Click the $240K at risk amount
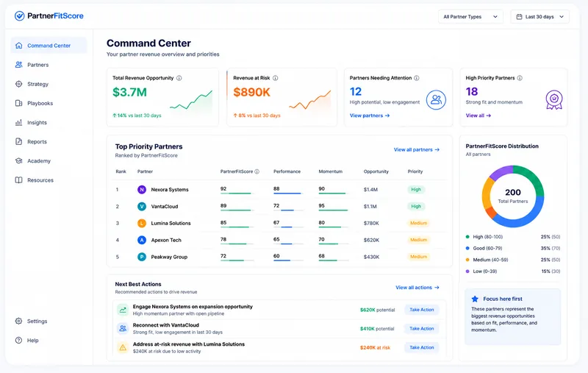The image size is (588, 373). (x=375, y=347)
